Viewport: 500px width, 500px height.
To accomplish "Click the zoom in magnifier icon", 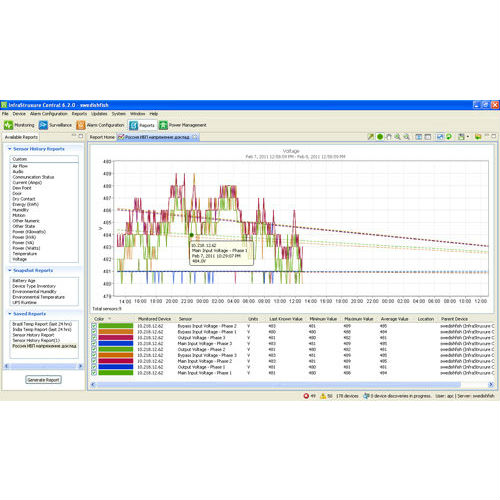I will point(397,137).
